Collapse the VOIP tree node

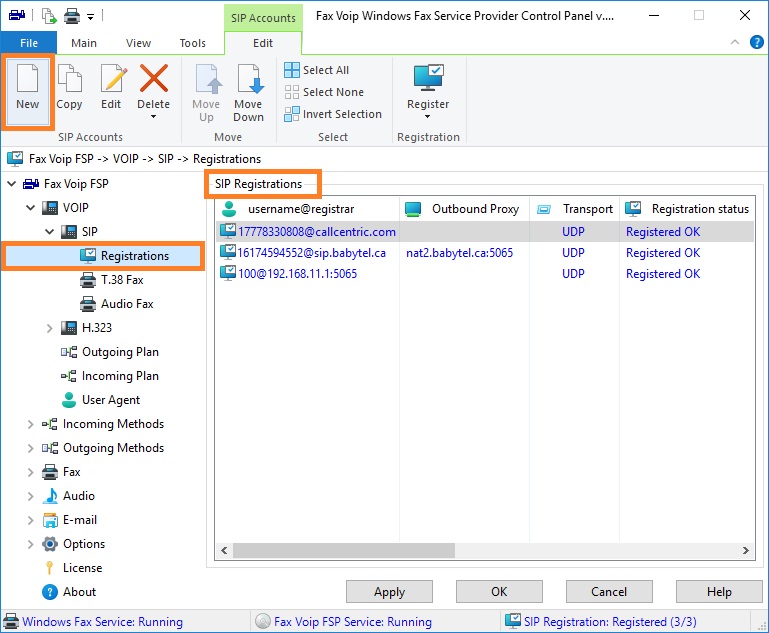click(x=30, y=208)
